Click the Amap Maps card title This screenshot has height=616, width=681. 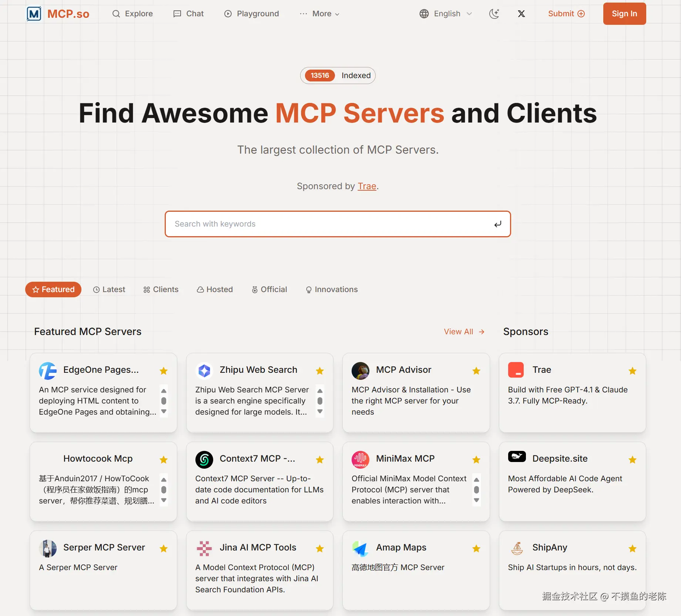401,548
